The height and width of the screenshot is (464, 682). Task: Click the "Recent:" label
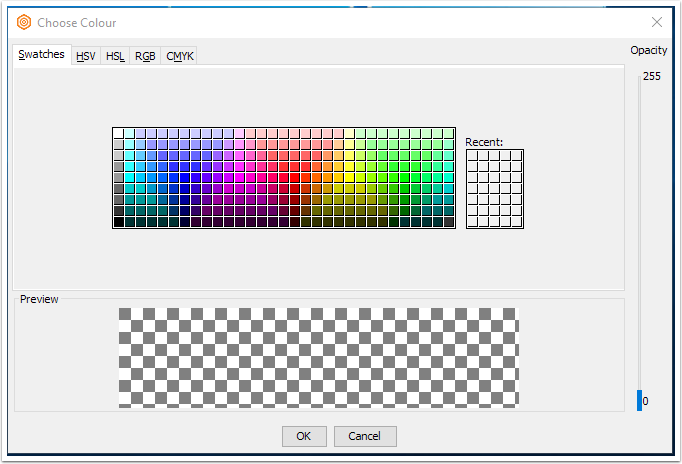(484, 142)
